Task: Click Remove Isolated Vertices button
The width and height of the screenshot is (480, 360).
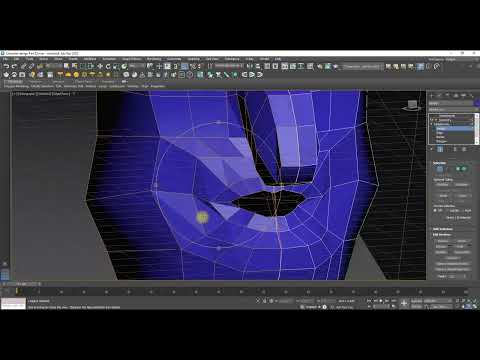Action: click(x=453, y=263)
